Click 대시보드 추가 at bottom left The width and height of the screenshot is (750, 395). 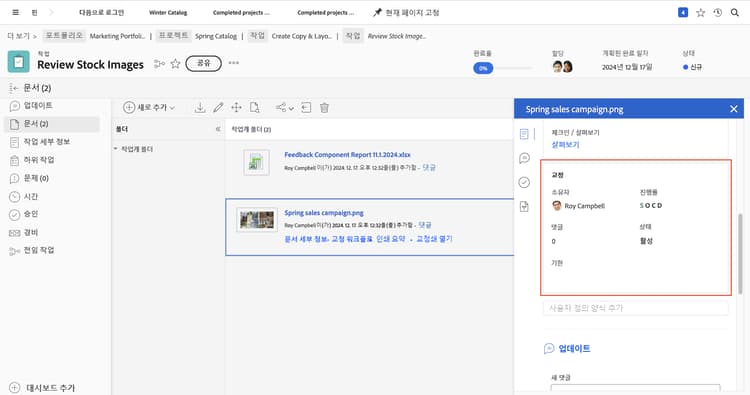(42, 387)
